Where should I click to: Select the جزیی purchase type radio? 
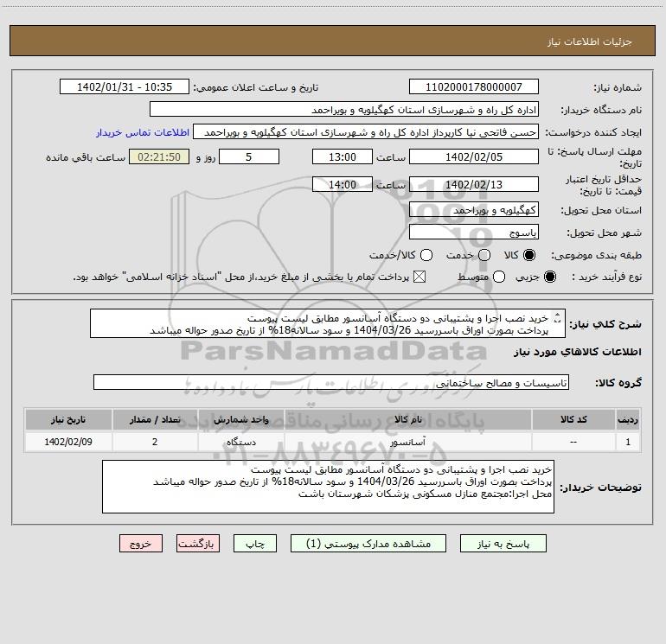(550, 277)
